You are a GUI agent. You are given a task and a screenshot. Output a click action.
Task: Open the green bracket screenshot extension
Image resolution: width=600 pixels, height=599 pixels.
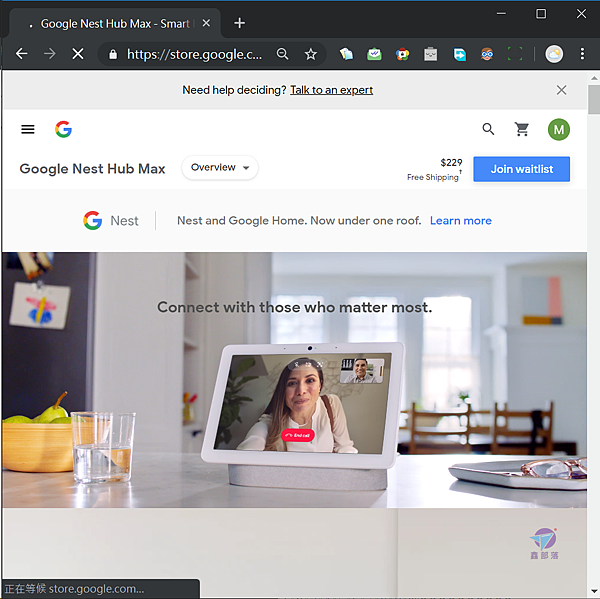click(515, 54)
